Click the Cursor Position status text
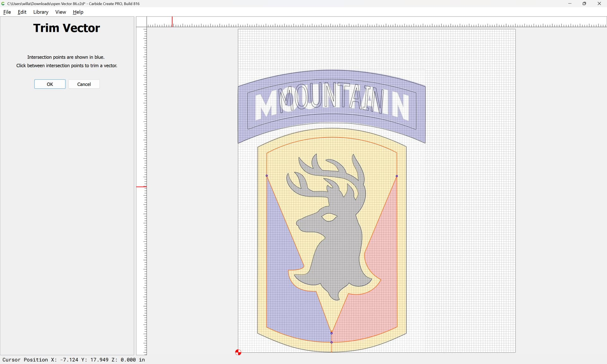 click(74, 360)
